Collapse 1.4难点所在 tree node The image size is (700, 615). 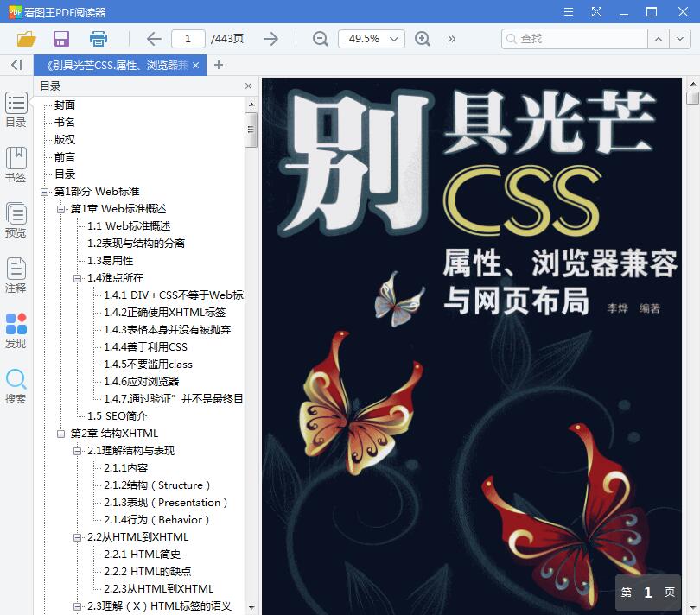(77, 278)
